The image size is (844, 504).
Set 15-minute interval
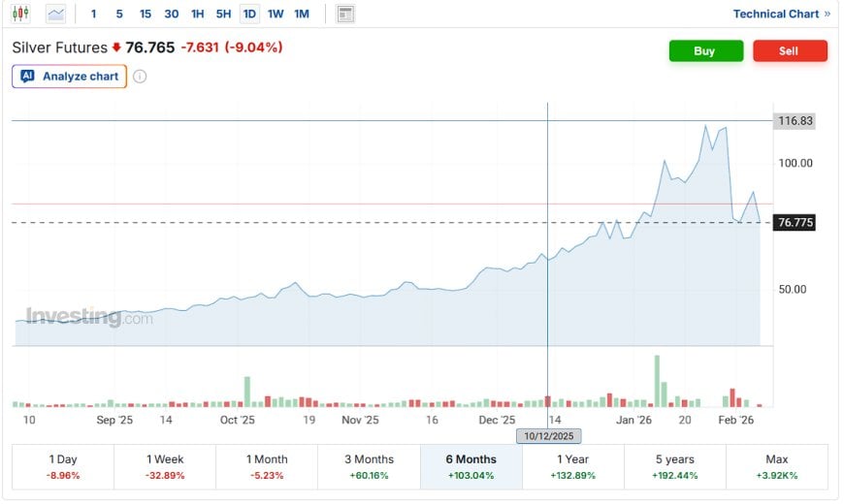(146, 14)
